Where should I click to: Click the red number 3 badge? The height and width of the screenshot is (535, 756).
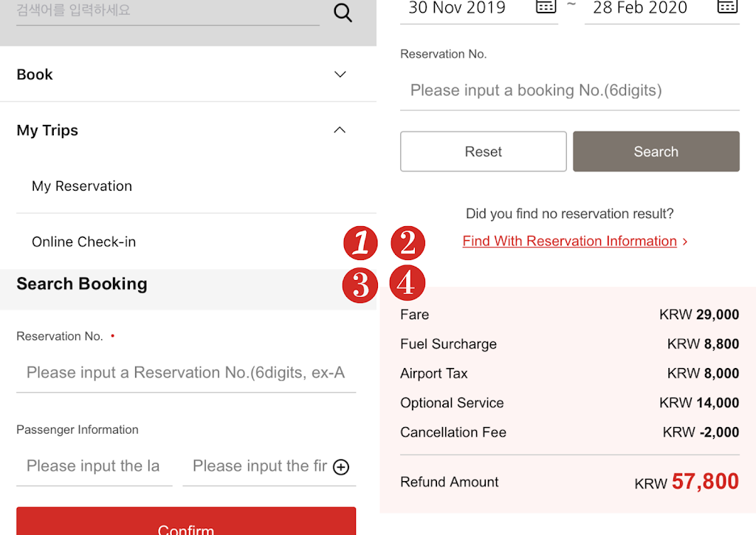360,284
